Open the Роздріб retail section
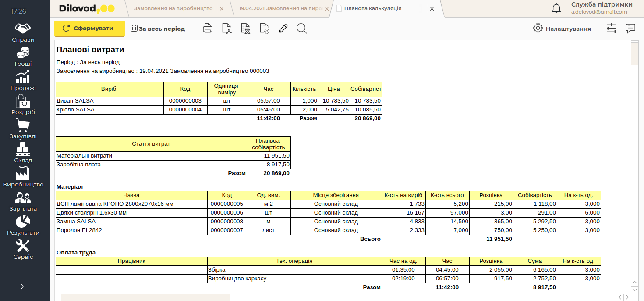The width and height of the screenshot is (644, 301). 23,105
